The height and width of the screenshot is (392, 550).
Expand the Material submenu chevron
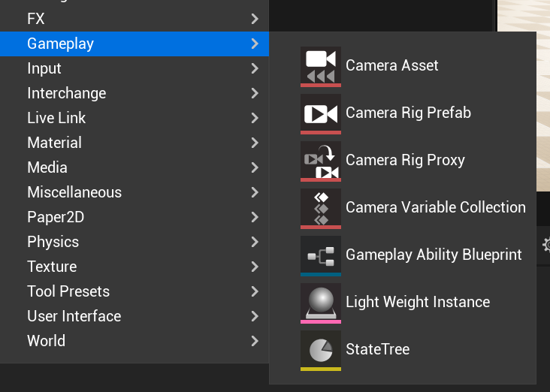pyautogui.click(x=255, y=143)
